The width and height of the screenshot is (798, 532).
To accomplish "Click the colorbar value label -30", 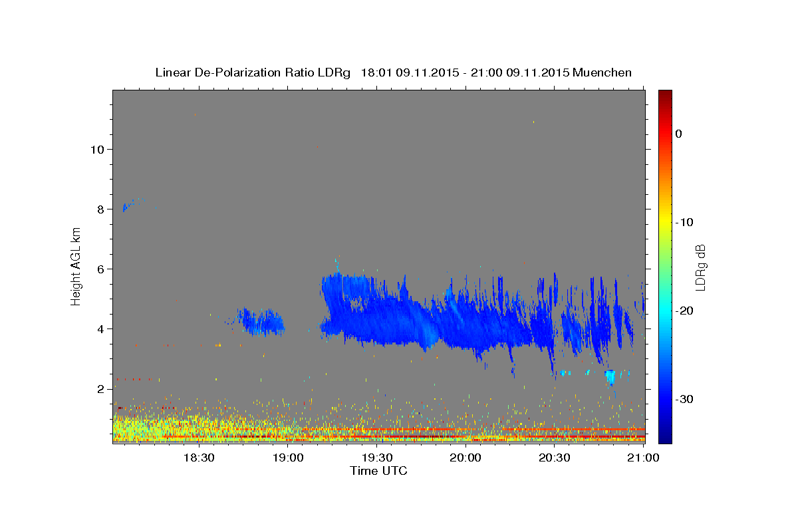I will point(684,399).
